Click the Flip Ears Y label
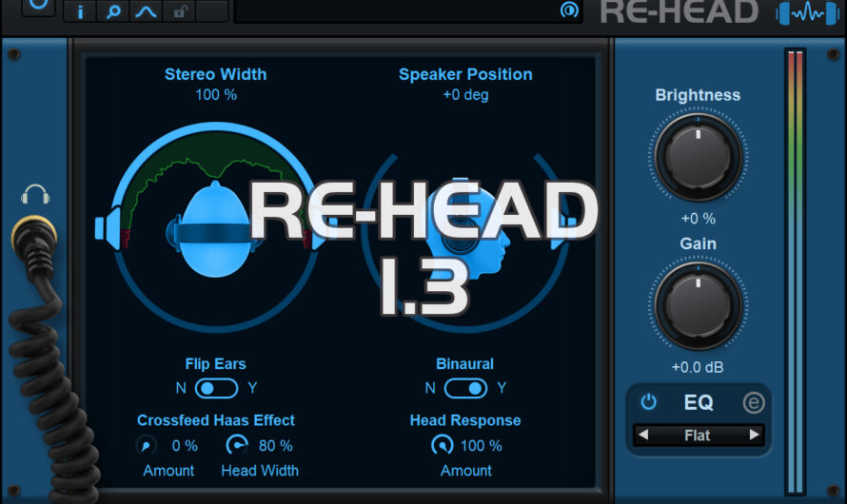Screen dimensions: 847x504 click(x=252, y=388)
